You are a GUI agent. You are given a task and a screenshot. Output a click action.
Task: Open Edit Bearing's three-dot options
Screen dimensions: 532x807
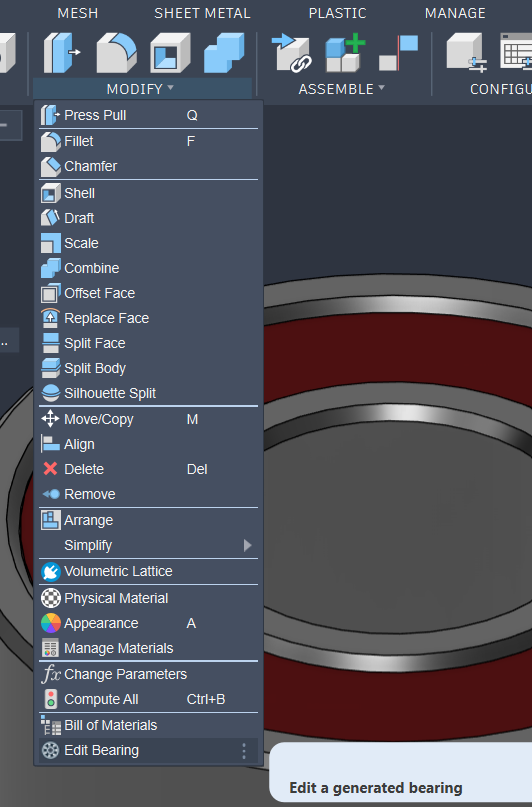tap(244, 751)
